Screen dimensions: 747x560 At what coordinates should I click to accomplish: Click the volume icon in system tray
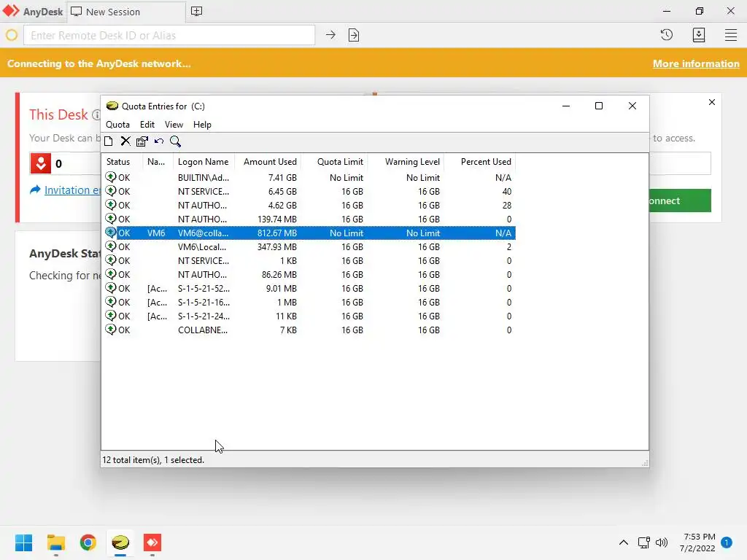(x=662, y=542)
